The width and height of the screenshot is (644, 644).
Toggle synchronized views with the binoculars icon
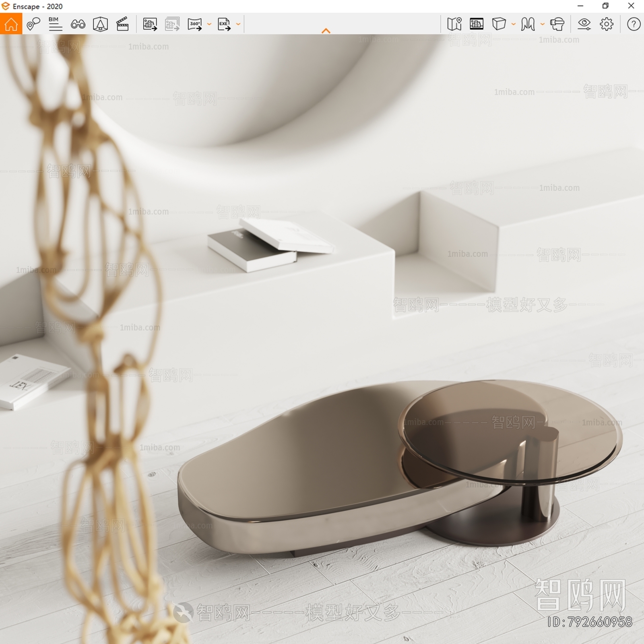point(78,24)
